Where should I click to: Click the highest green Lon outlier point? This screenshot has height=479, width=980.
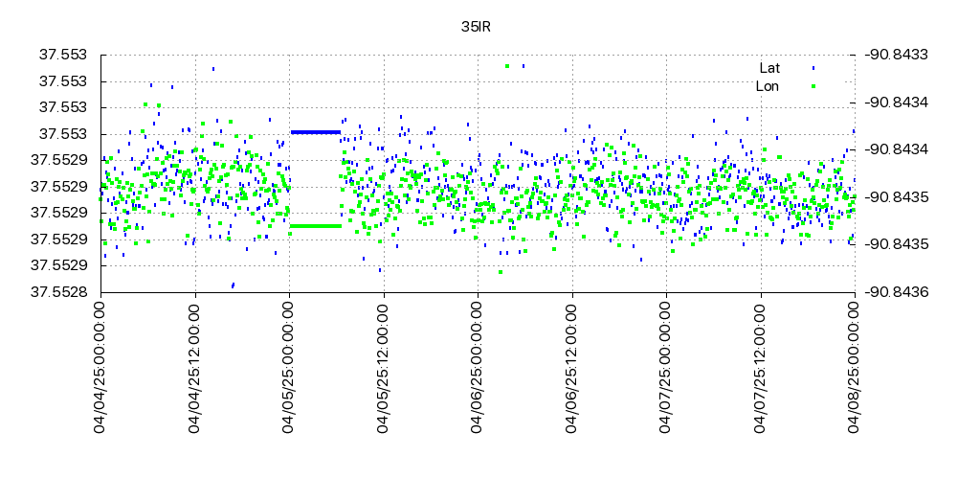pyautogui.click(x=507, y=66)
